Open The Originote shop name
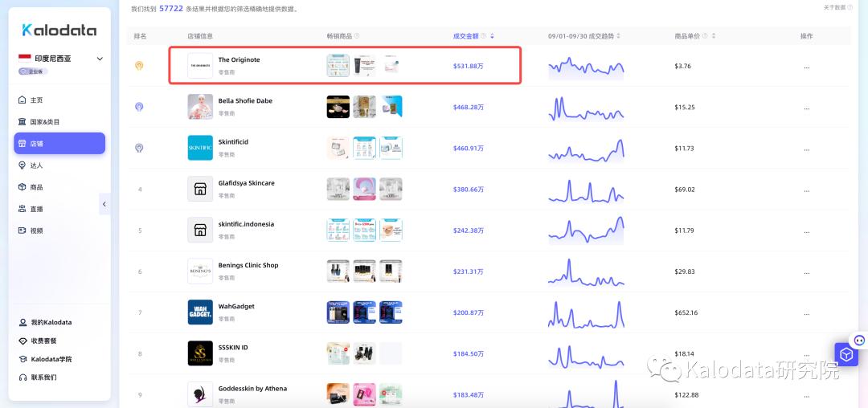 point(240,59)
